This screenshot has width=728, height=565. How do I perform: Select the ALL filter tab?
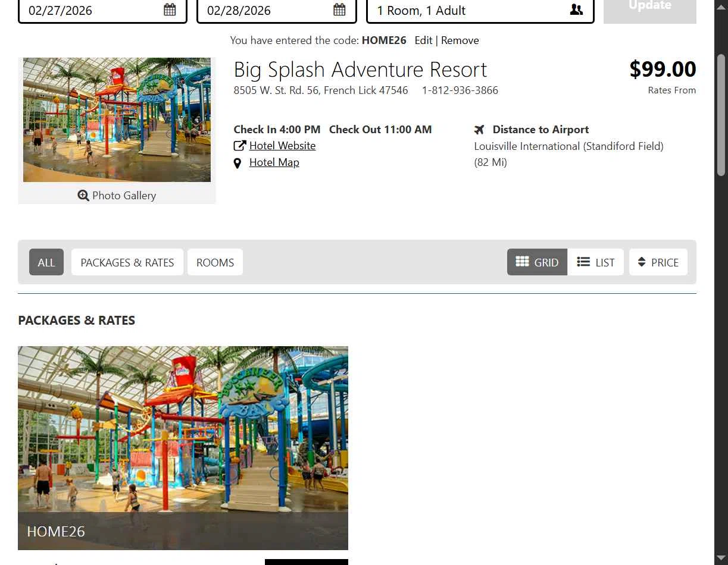tap(46, 262)
